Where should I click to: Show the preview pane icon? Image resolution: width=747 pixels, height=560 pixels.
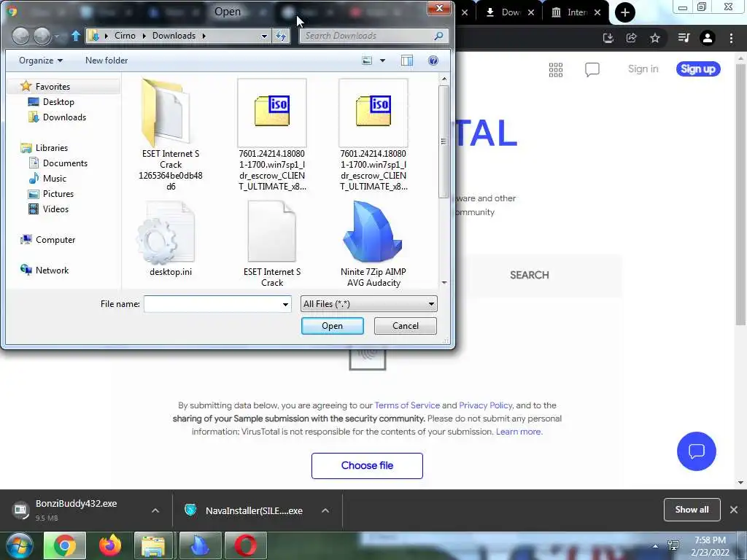[407, 61]
